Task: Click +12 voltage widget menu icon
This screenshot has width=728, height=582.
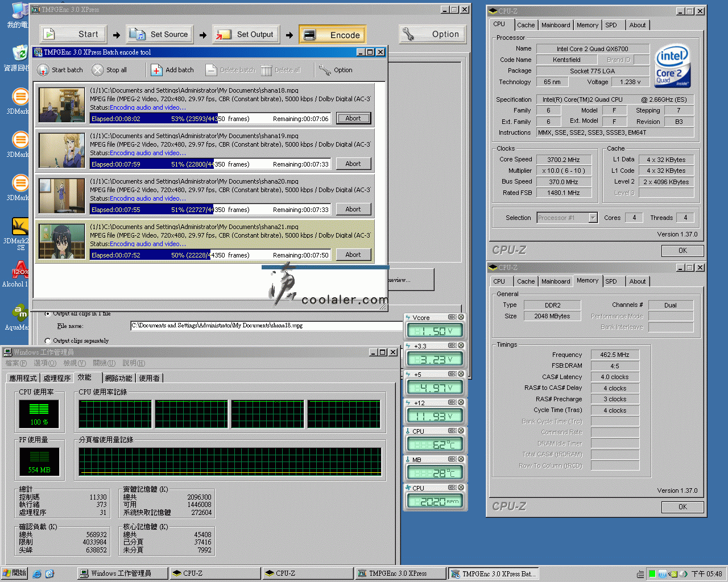Action: click(452, 402)
